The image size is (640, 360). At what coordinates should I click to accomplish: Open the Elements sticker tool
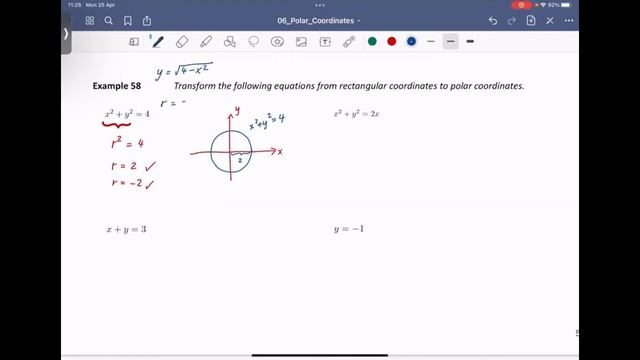click(277, 42)
